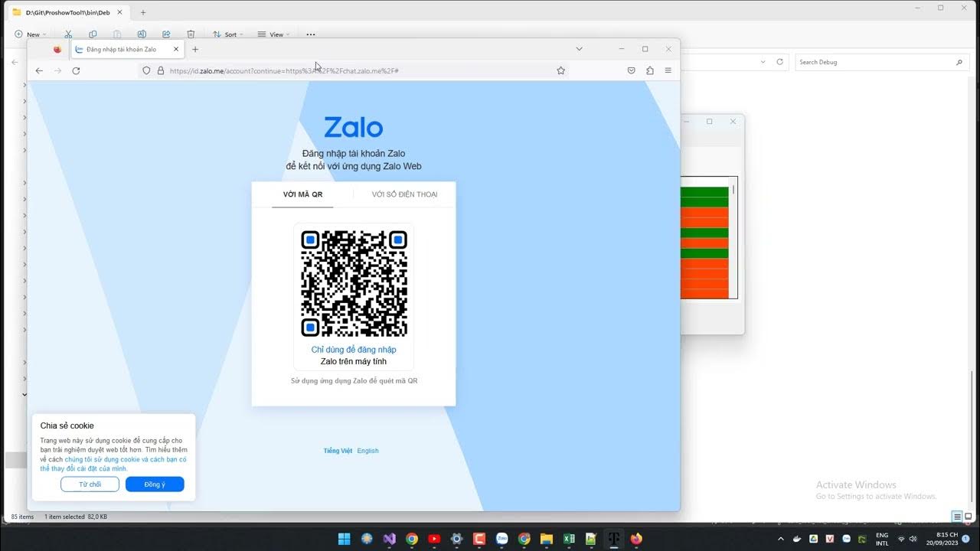Go back in the Firefox browser
This screenshot has height=551, width=980.
39,70
